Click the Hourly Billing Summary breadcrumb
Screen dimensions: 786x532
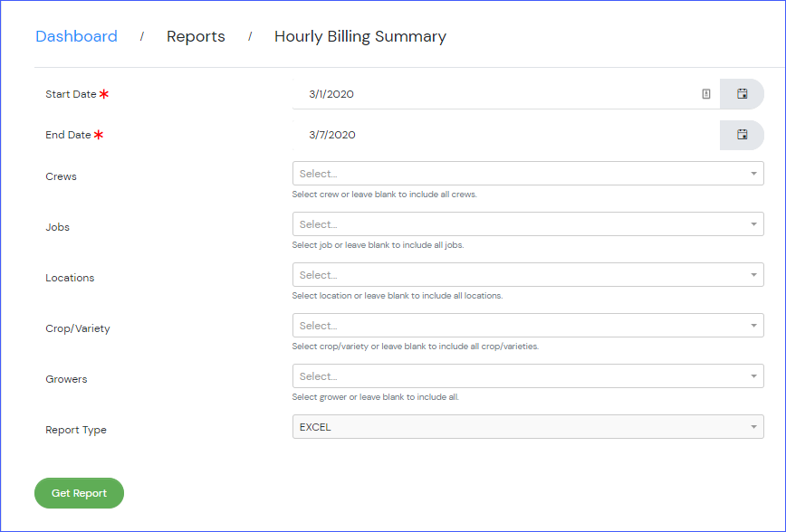pyautogui.click(x=359, y=36)
